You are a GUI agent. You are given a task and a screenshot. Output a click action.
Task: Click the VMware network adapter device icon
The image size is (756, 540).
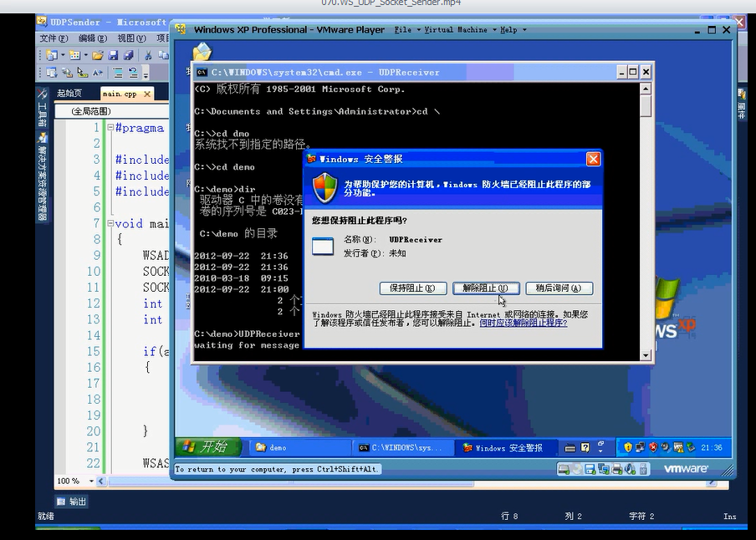coord(603,469)
